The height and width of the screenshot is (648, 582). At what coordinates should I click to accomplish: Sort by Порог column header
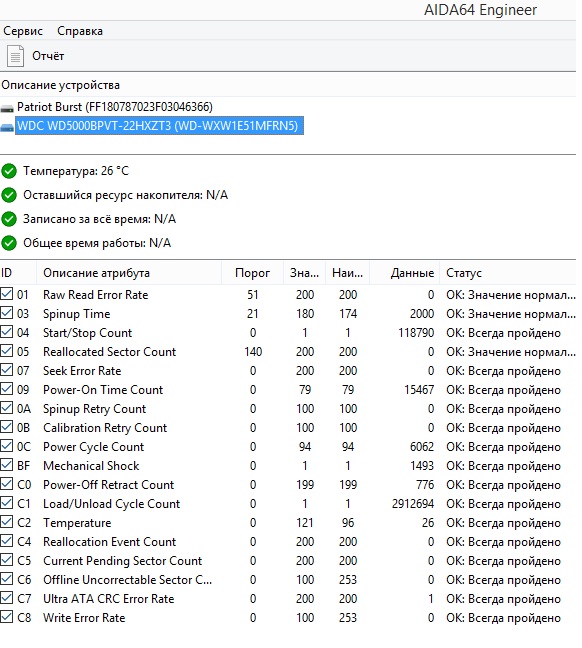point(252,273)
